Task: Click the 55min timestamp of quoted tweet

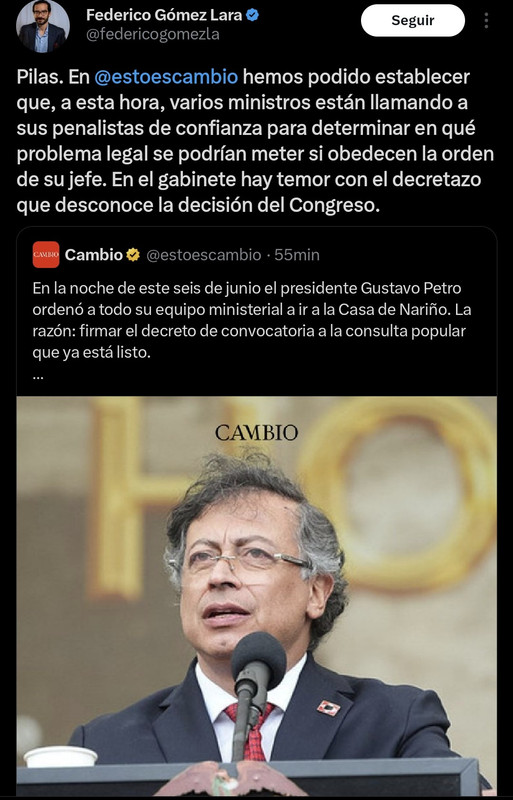Action: pyautogui.click(x=297, y=255)
